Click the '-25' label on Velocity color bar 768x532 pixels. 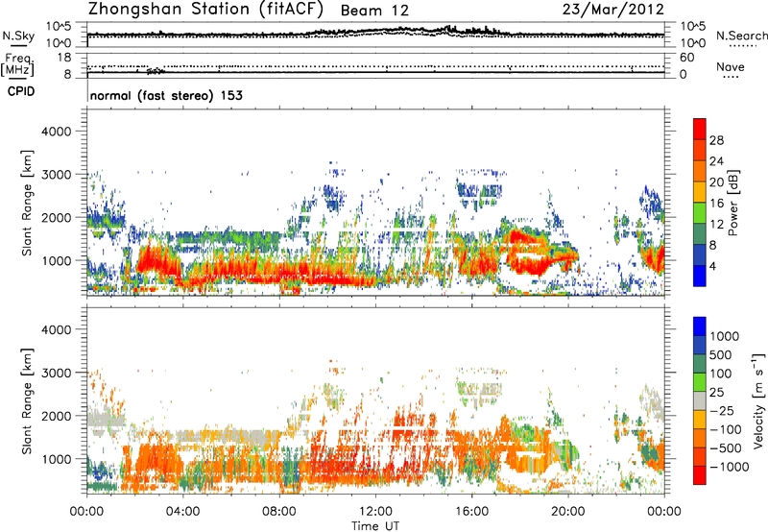click(722, 410)
